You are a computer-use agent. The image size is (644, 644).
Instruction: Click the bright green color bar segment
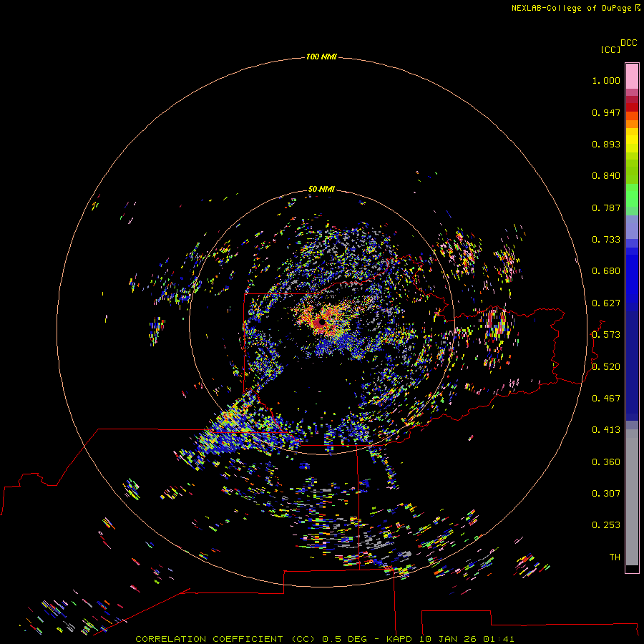pos(632,195)
